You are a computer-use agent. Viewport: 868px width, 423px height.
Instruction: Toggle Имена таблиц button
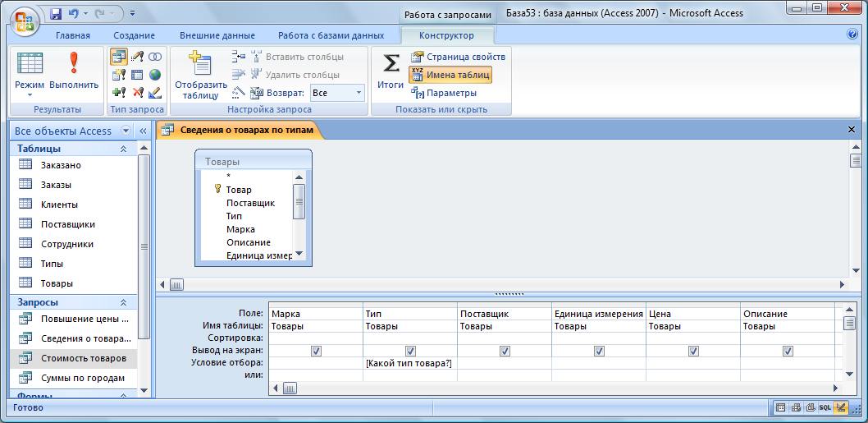pyautogui.click(x=450, y=75)
